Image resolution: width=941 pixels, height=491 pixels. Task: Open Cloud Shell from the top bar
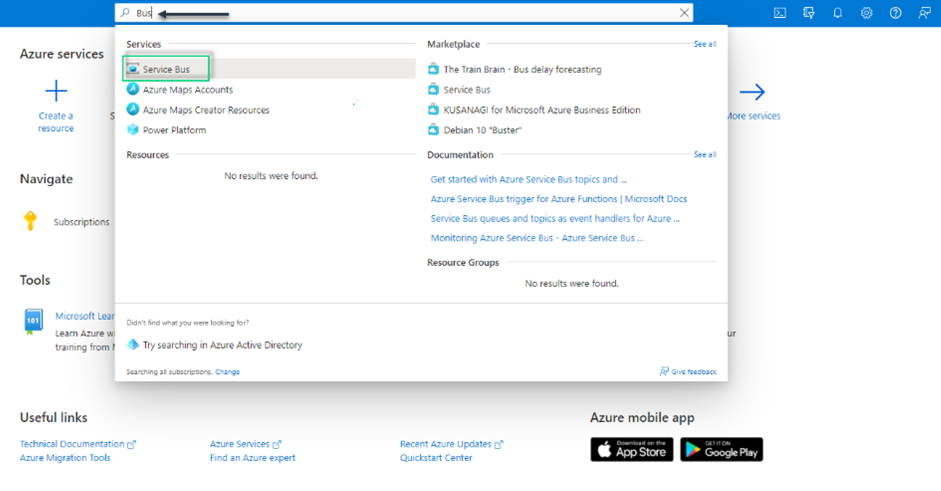pyautogui.click(x=780, y=13)
